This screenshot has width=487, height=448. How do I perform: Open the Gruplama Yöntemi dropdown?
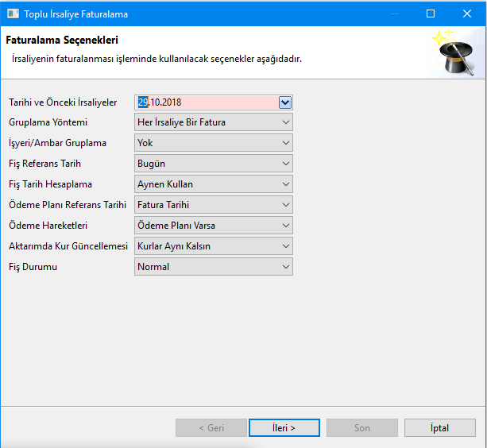pyautogui.click(x=214, y=122)
